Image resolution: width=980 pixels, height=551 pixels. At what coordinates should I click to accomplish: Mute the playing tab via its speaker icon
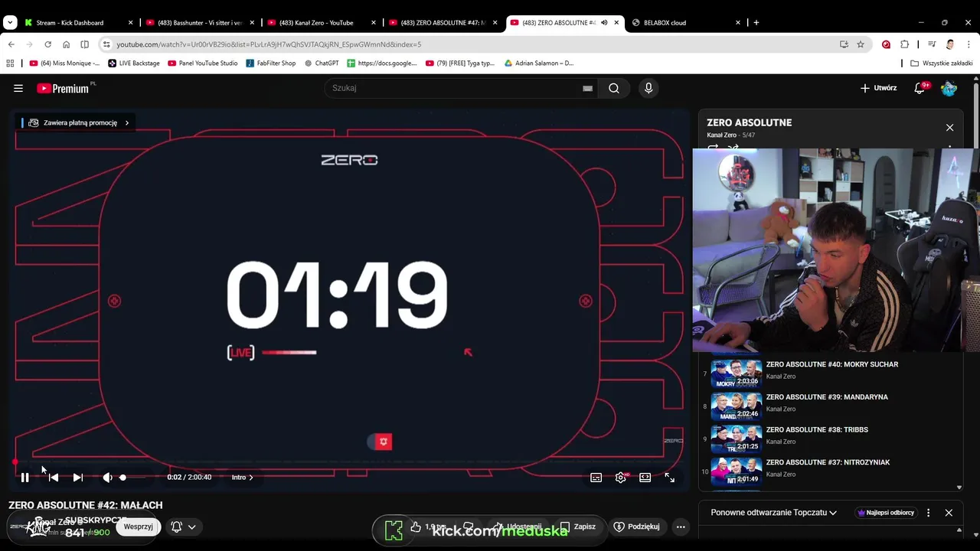(x=604, y=23)
